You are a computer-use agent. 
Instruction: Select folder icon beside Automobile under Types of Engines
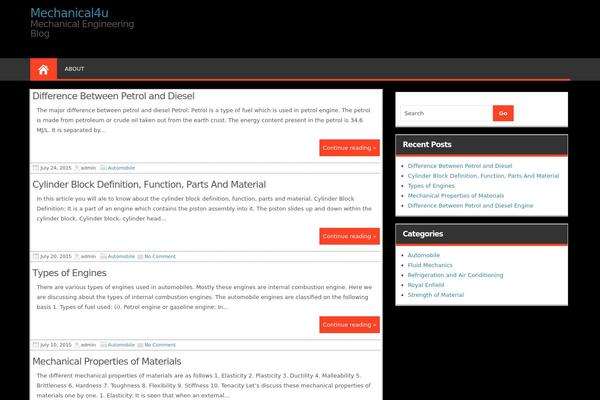tap(103, 344)
